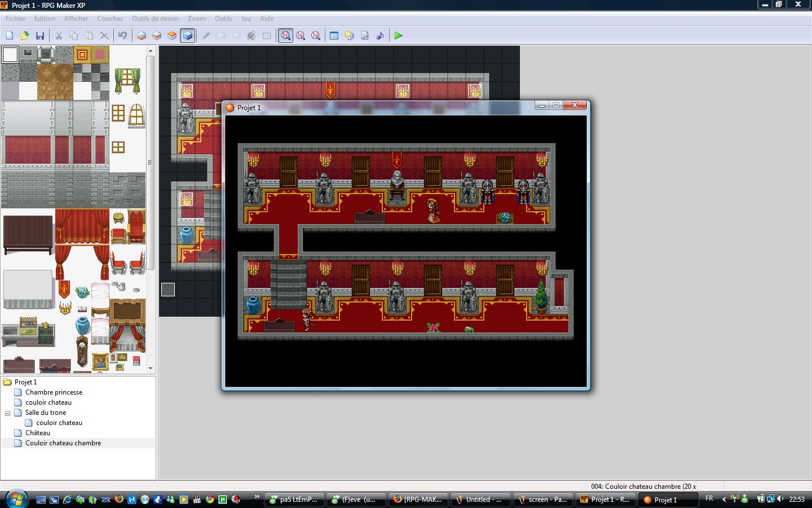Pick the grandfather clock tile
Image resolution: width=812 pixels, height=508 pixels.
click(82, 353)
